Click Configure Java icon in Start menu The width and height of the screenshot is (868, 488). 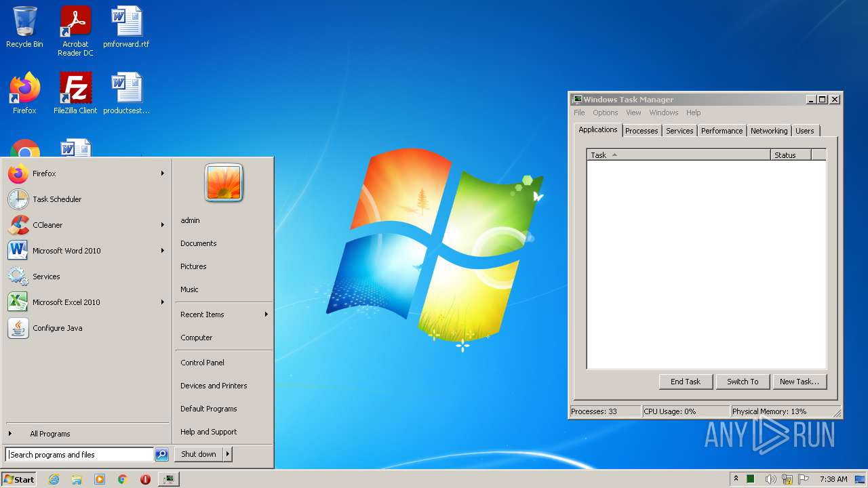[x=18, y=328]
